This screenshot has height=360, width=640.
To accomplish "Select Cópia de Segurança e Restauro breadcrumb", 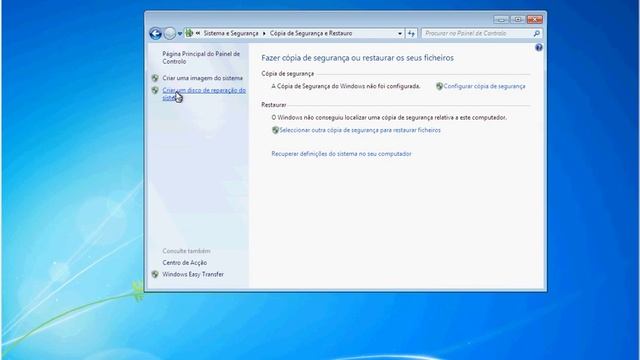I will (311, 33).
